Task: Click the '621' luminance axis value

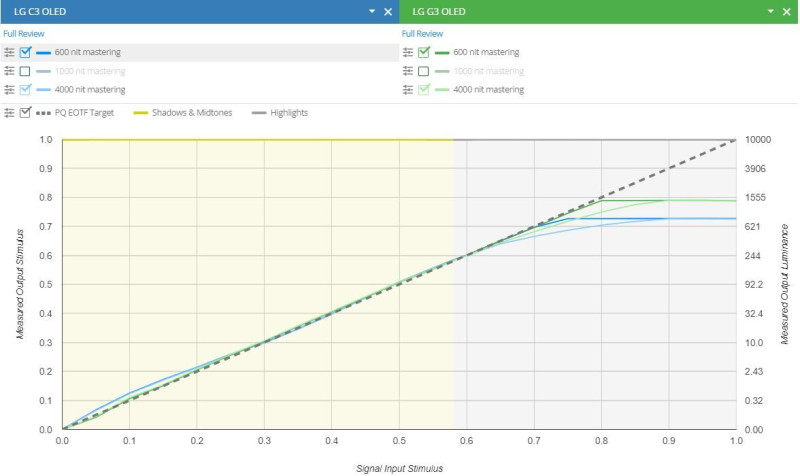Action: [753, 227]
